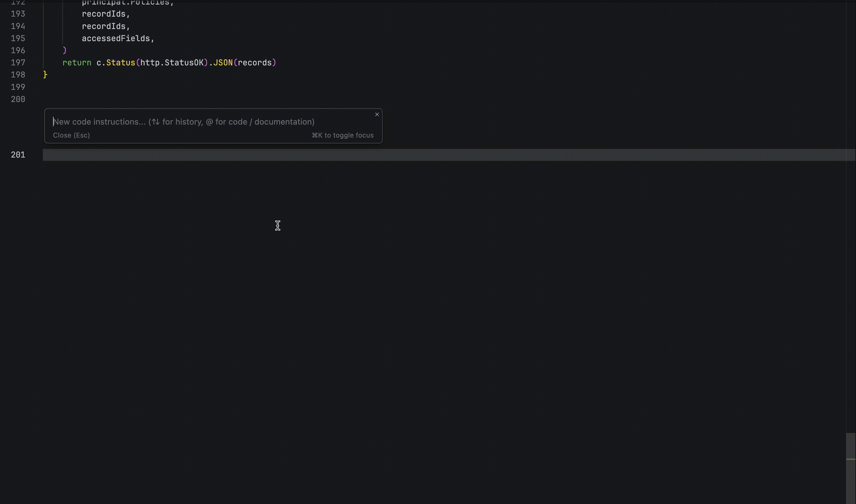Click the return keyword on line 197
The width and height of the screenshot is (856, 504).
point(77,63)
